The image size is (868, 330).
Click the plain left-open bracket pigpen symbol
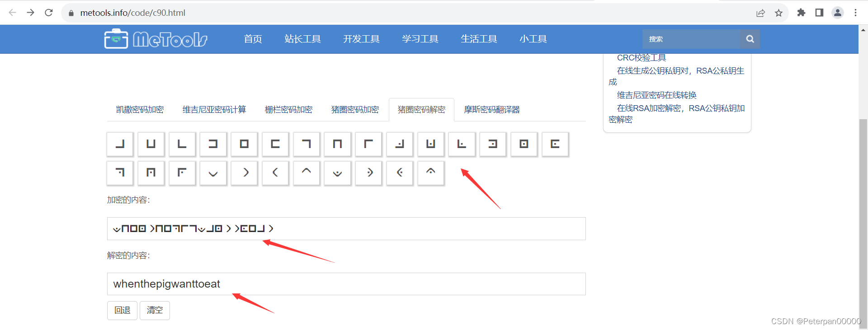pyautogui.click(x=213, y=144)
